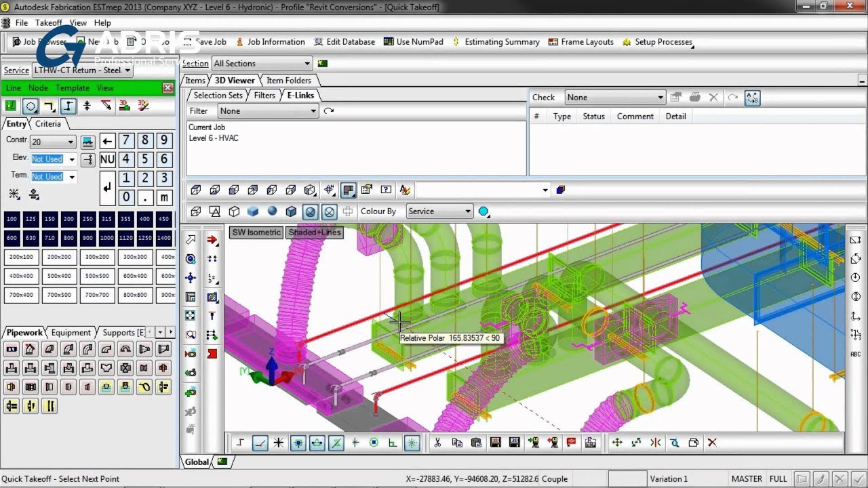The width and height of the screenshot is (868, 488).
Task: Toggle the first highlighted sphere shading mode
Action: tap(310, 211)
